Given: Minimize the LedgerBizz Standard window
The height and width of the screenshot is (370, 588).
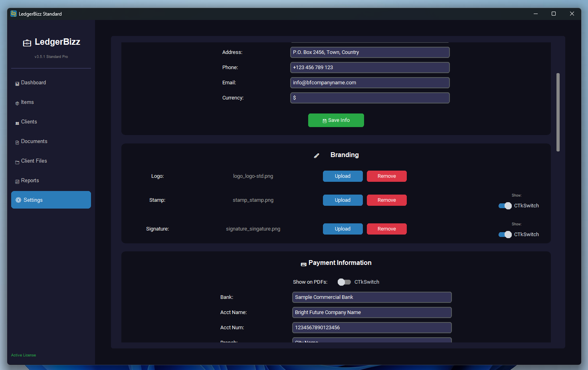Looking at the screenshot, I should [x=536, y=14].
